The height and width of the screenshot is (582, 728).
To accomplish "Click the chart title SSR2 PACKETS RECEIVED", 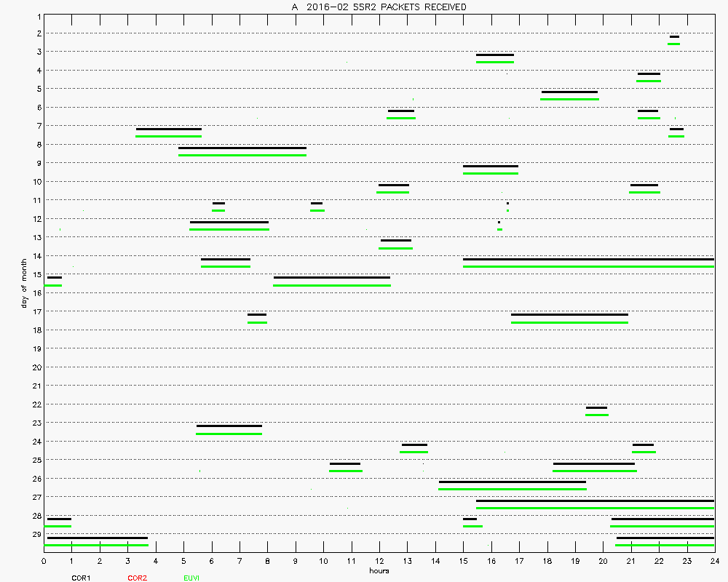I will click(x=379, y=7).
